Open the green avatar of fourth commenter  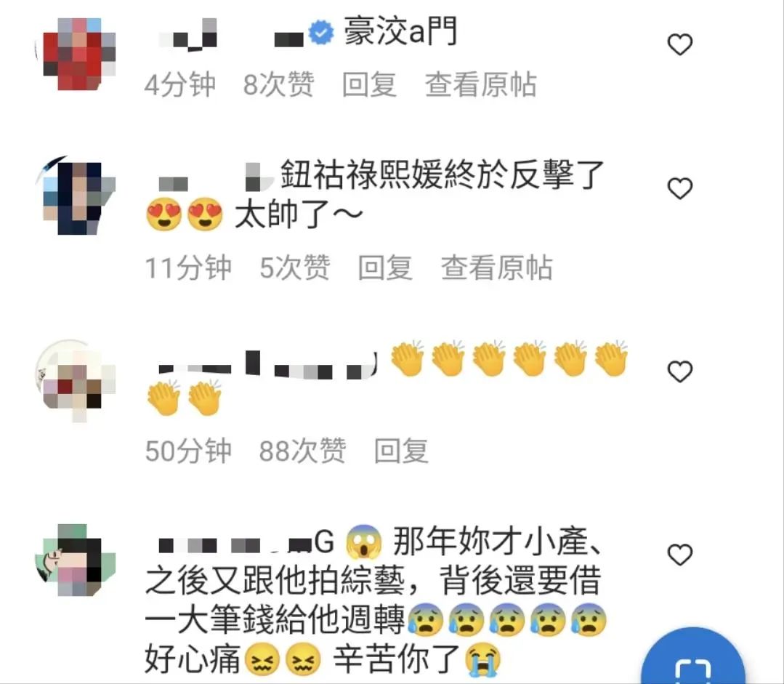point(75,560)
